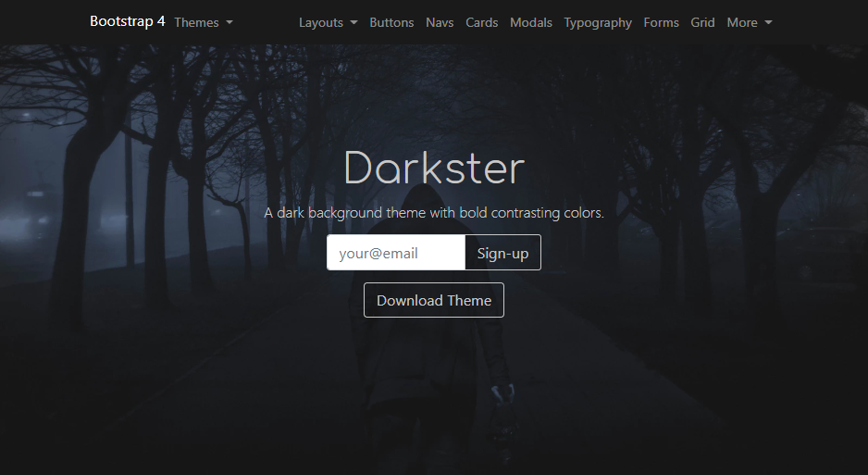Jump to the Grid section
The width and height of the screenshot is (868, 475).
(702, 23)
